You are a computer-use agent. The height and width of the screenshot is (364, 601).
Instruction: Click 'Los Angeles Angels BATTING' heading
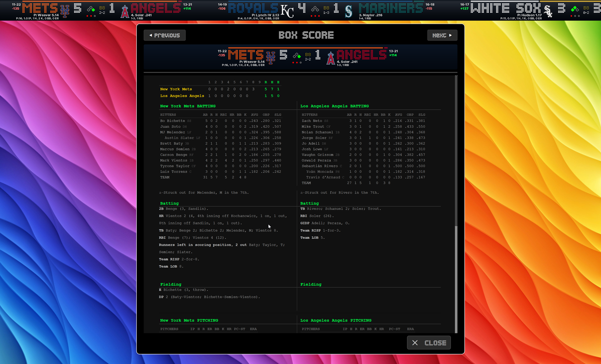[x=334, y=106]
